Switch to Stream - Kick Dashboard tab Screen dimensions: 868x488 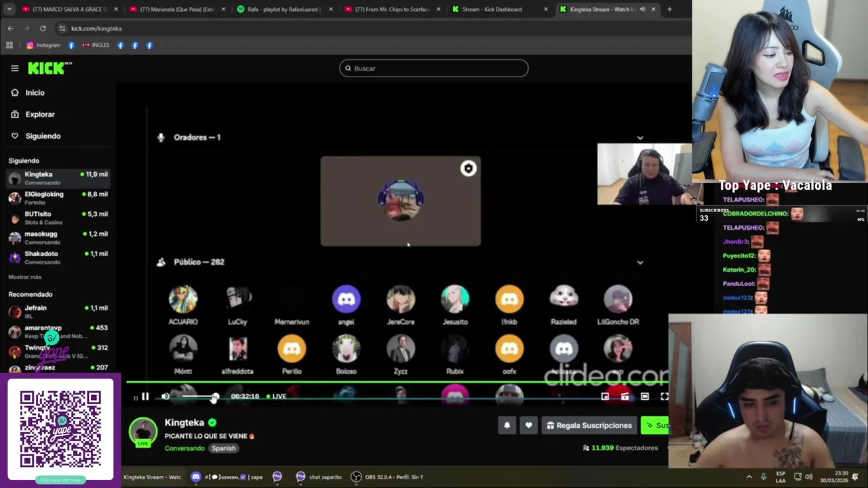[498, 9]
